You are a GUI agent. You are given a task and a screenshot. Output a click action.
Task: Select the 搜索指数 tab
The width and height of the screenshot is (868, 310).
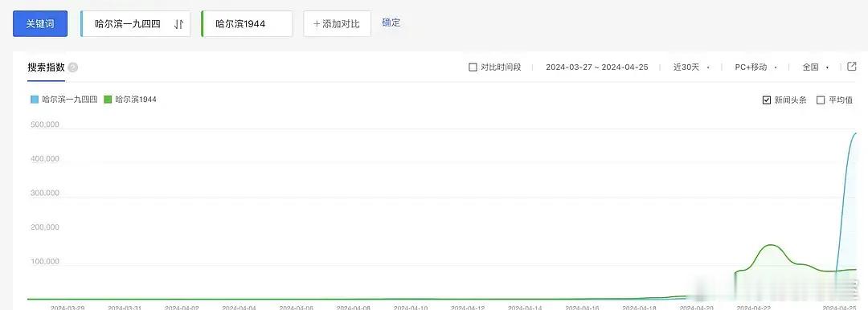47,67
